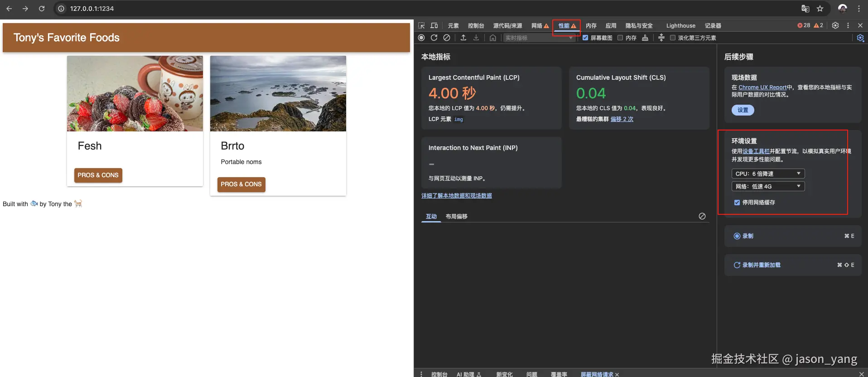868x377 pixels.
Task: Click the show shortcuts icon beside garbage
Action: coord(661,38)
